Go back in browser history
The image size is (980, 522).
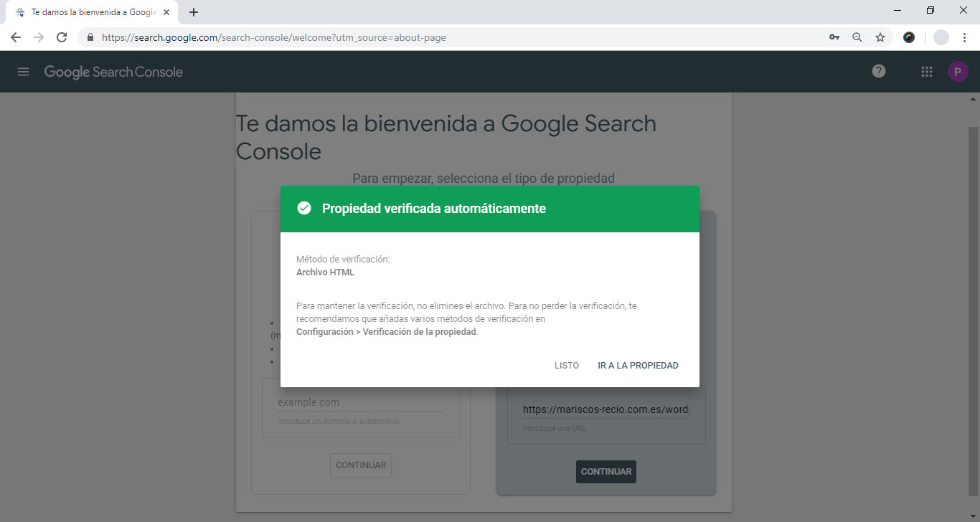pos(16,37)
